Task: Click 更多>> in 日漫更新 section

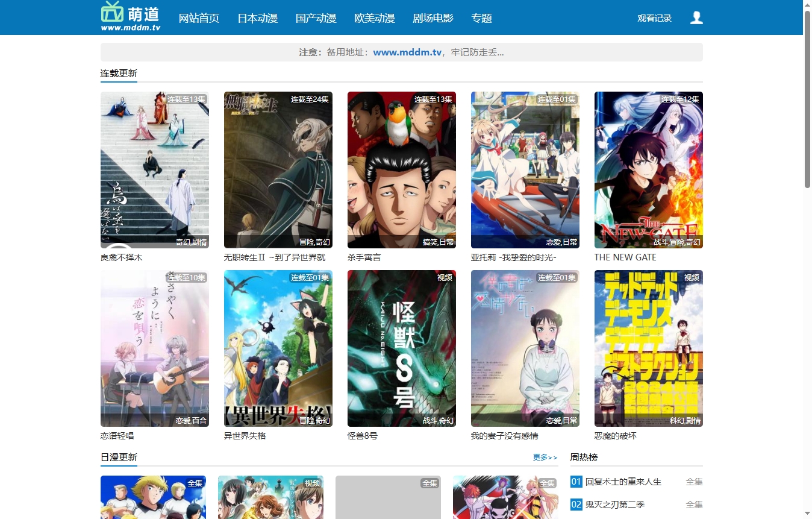Action: coord(545,458)
